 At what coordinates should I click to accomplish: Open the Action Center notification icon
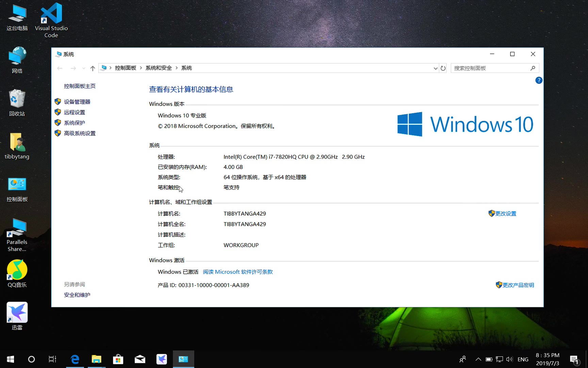(574, 359)
